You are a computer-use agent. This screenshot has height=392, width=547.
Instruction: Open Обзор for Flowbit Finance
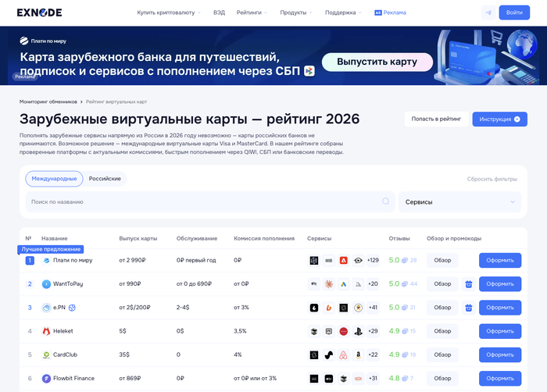point(442,379)
